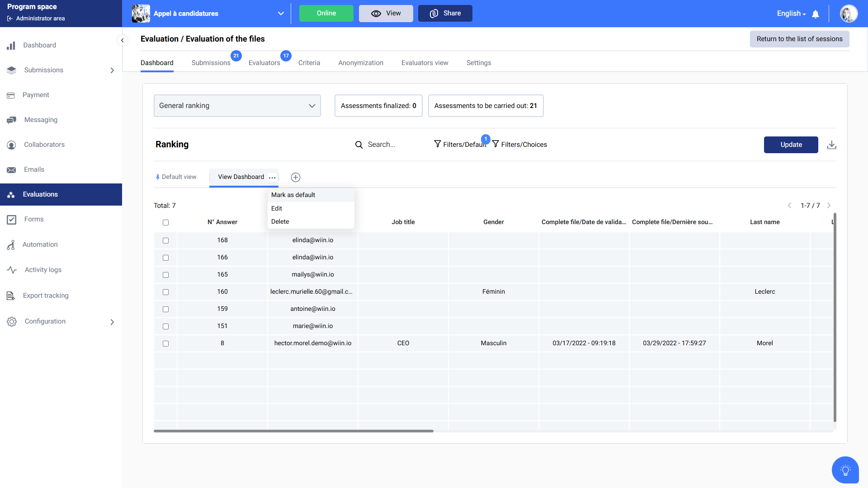This screenshot has height=488, width=868.
Task: Choose Mark as default menu option
Action: click(x=293, y=195)
